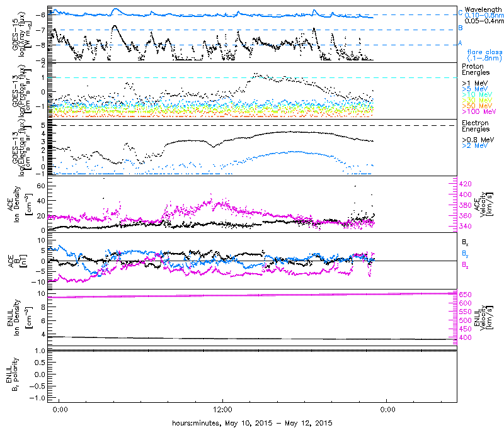This screenshot has width=504, height=428.
Task: Click flare class 'B' marker
Action: point(461,28)
